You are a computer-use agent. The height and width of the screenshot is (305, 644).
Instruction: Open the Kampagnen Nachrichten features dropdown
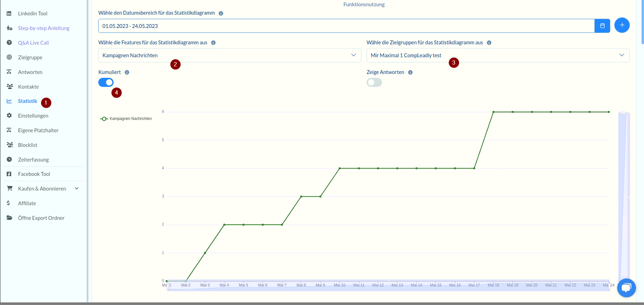tap(229, 55)
